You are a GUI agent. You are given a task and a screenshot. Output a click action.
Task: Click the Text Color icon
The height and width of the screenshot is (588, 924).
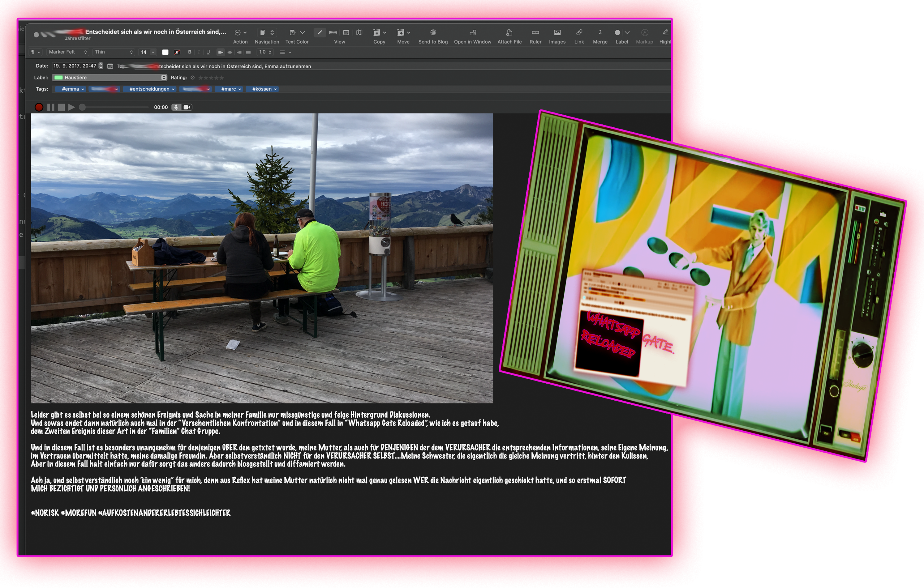pos(292,32)
